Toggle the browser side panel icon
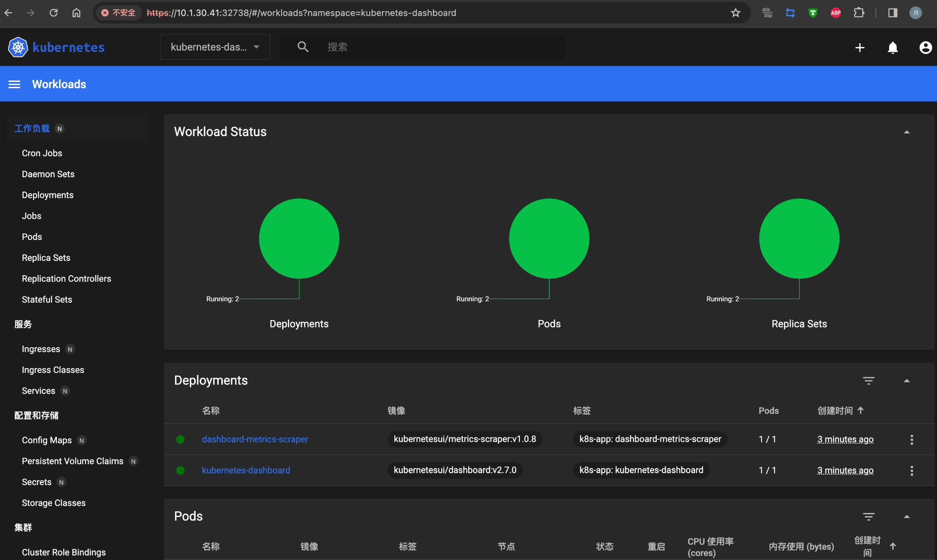Image resolution: width=937 pixels, height=560 pixels. point(893,13)
